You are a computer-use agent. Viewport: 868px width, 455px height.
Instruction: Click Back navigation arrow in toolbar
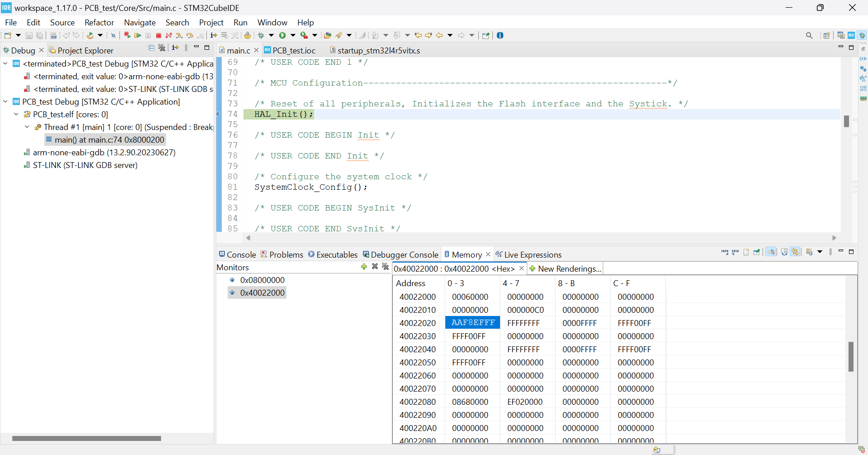click(439, 35)
